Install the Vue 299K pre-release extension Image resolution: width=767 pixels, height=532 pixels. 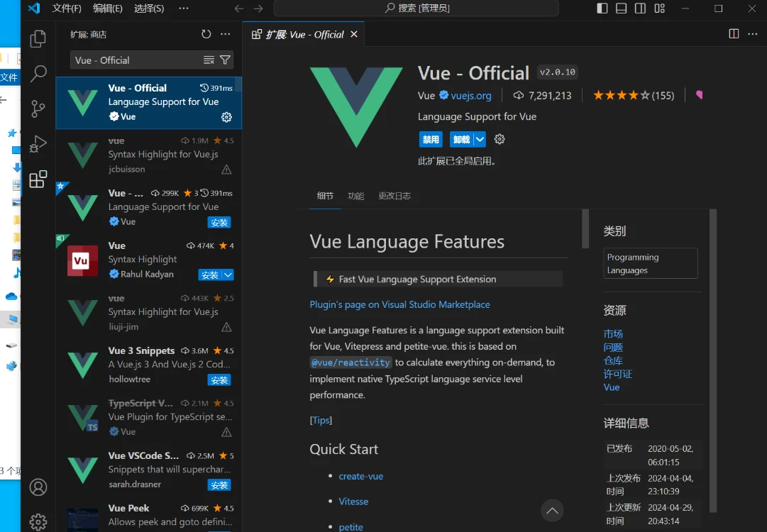(219, 223)
